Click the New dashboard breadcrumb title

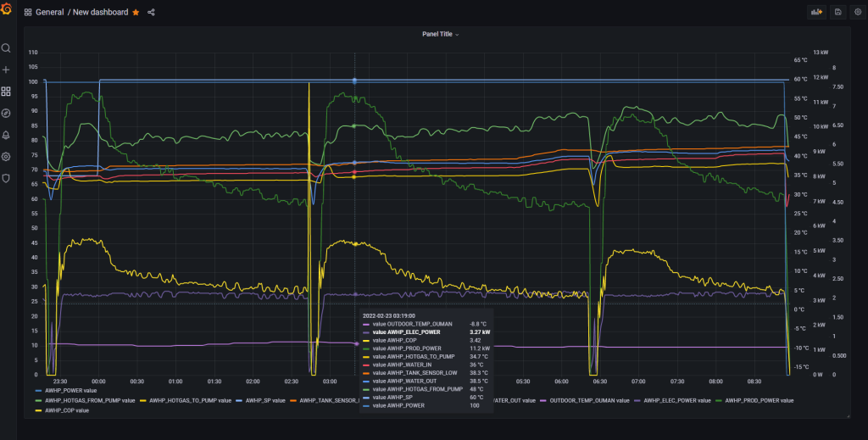coord(100,12)
